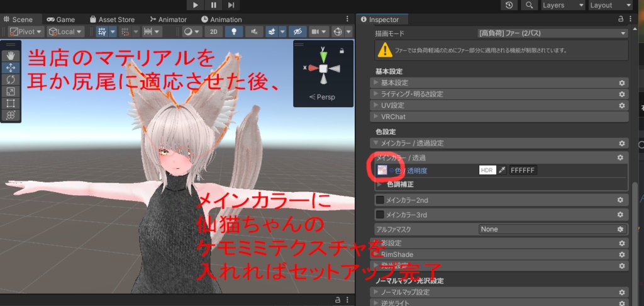This screenshot has width=644, height=306.
Task: Select the Transform tool
Action: point(11,115)
